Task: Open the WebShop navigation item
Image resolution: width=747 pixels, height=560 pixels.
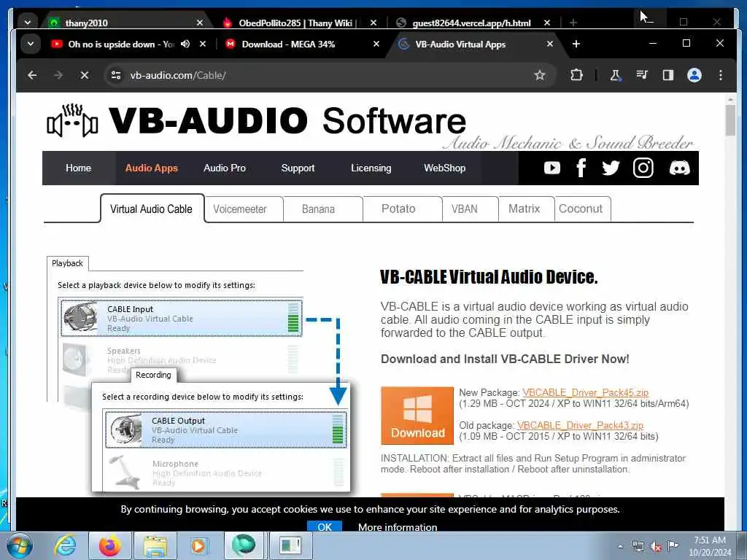Action: 444,168
